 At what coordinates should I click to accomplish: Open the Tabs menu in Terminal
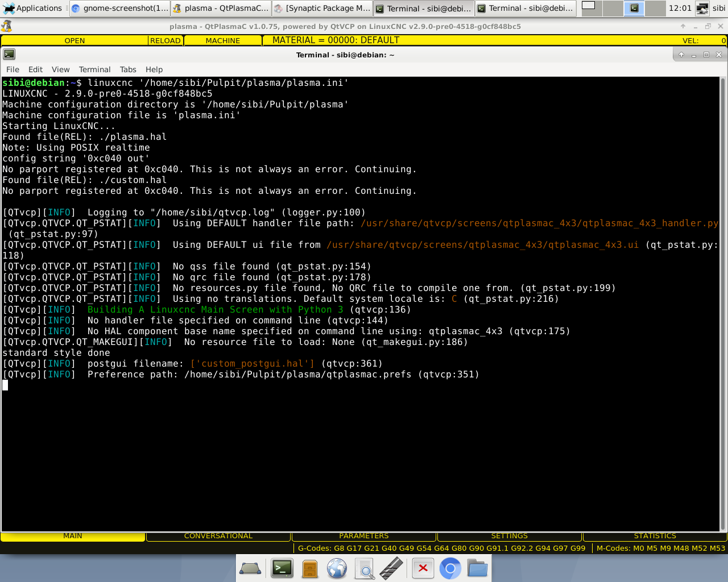coord(128,69)
